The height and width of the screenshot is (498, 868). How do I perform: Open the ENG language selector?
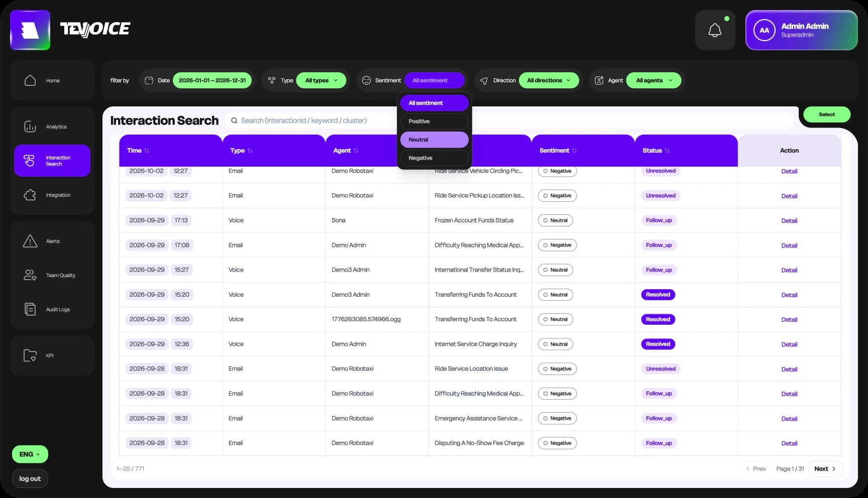[30, 454]
